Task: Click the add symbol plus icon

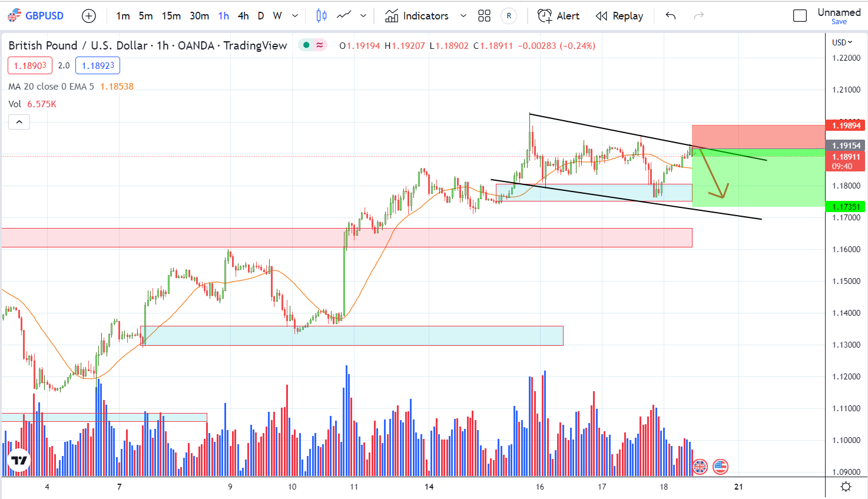Action: click(89, 16)
